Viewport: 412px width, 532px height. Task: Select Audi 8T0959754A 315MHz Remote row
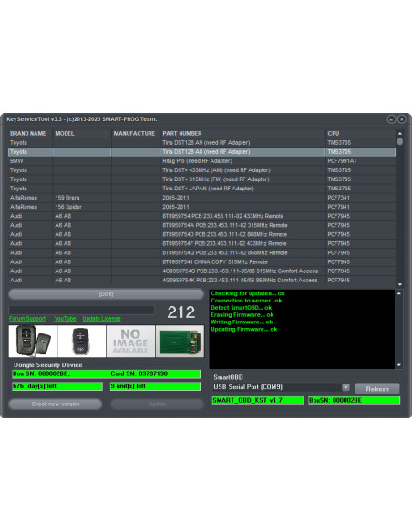[x=202, y=225]
